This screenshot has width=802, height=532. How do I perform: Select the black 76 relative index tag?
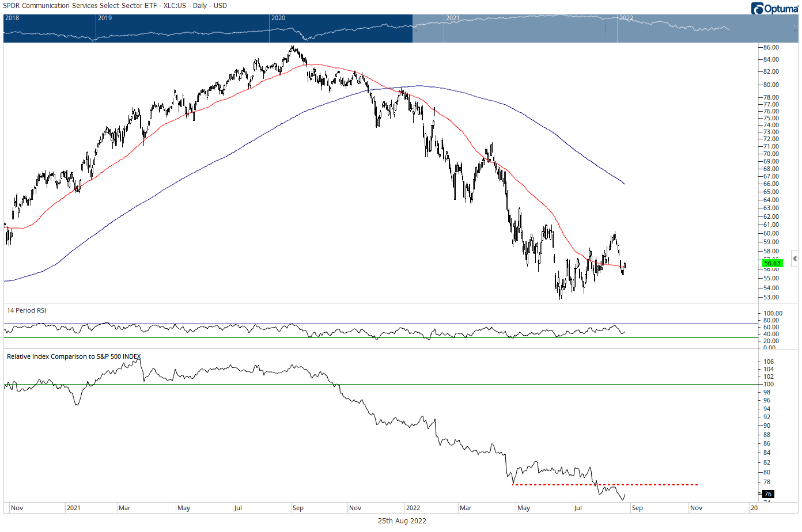pos(768,494)
